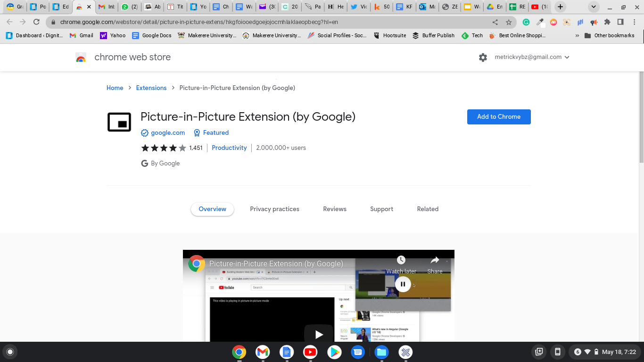Open the Chrome three-dot menu
The width and height of the screenshot is (644, 362).
pos(634,22)
